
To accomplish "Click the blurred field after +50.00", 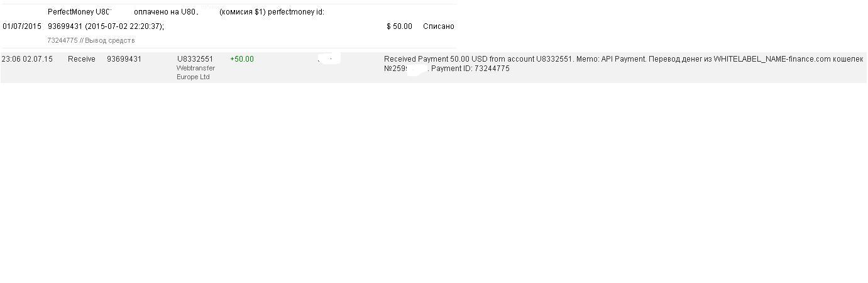I will click(x=329, y=59).
